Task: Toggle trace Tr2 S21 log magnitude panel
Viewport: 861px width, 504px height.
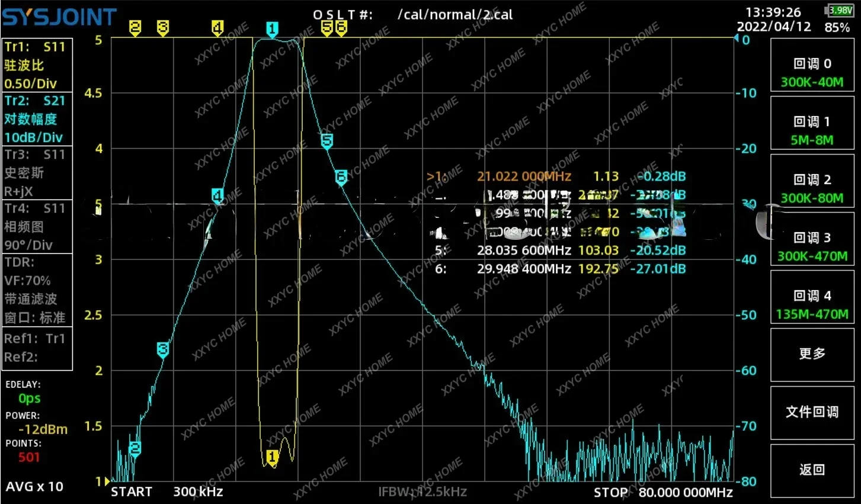Action: 37,118
